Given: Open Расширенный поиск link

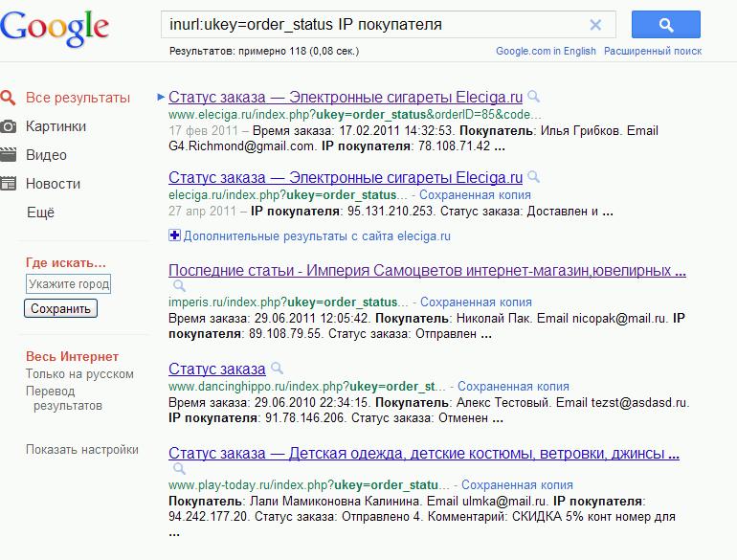Looking at the screenshot, I should click(653, 51).
